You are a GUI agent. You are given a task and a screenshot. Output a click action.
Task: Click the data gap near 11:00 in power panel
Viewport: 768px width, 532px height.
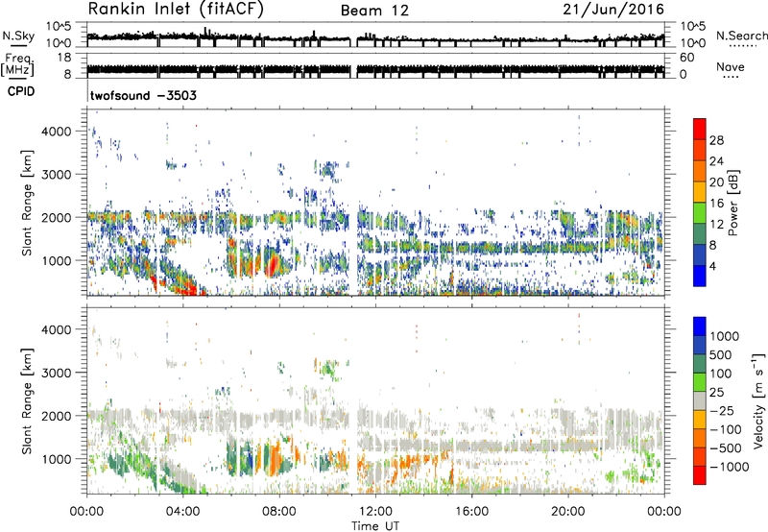tap(353, 203)
